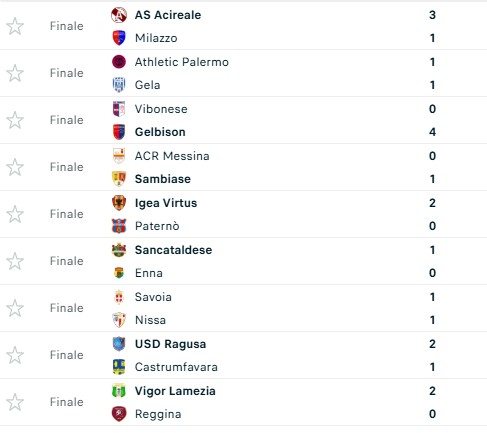
Task: Open the Gela team name link
Action: [147, 85]
